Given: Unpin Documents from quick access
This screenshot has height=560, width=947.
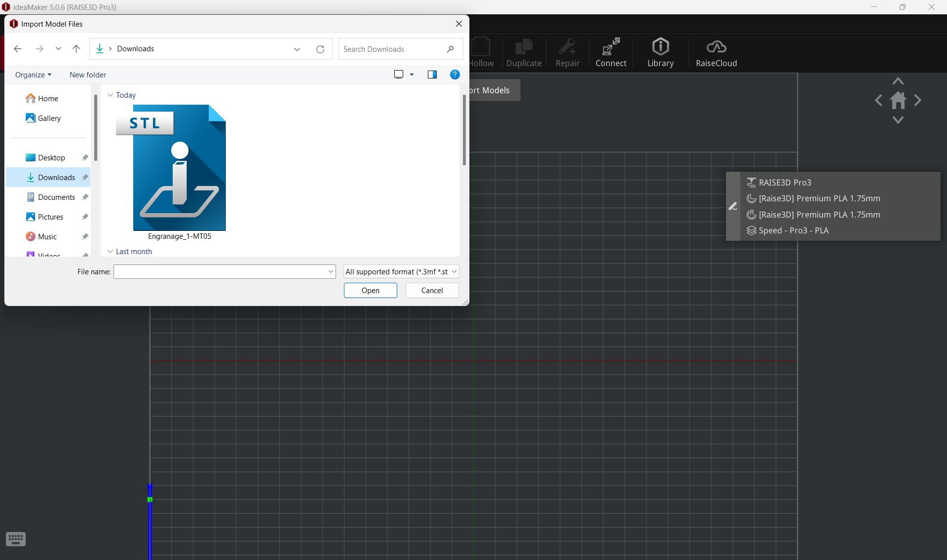Looking at the screenshot, I should click(x=85, y=197).
